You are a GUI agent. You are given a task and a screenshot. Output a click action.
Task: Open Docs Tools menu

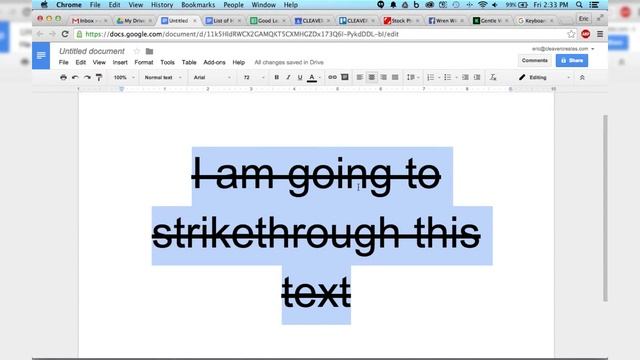167,62
